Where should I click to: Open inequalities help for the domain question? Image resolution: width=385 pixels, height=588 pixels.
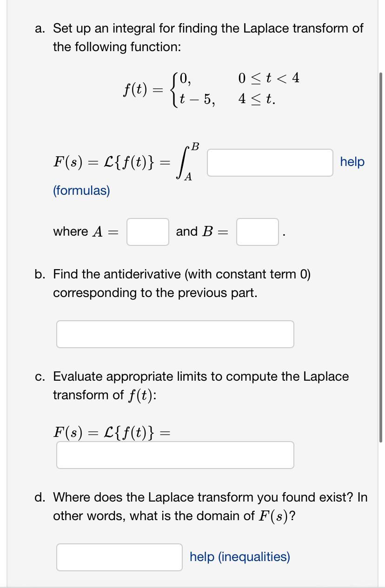tap(239, 557)
